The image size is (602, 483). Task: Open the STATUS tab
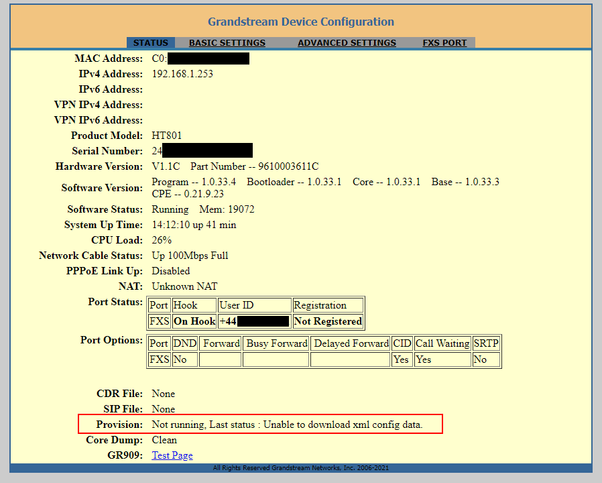tap(151, 43)
